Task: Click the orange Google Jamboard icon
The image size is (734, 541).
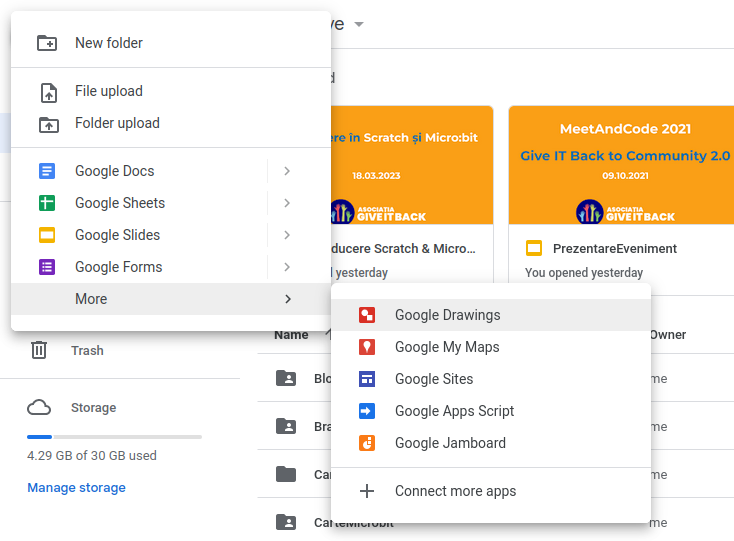Action: tap(367, 443)
